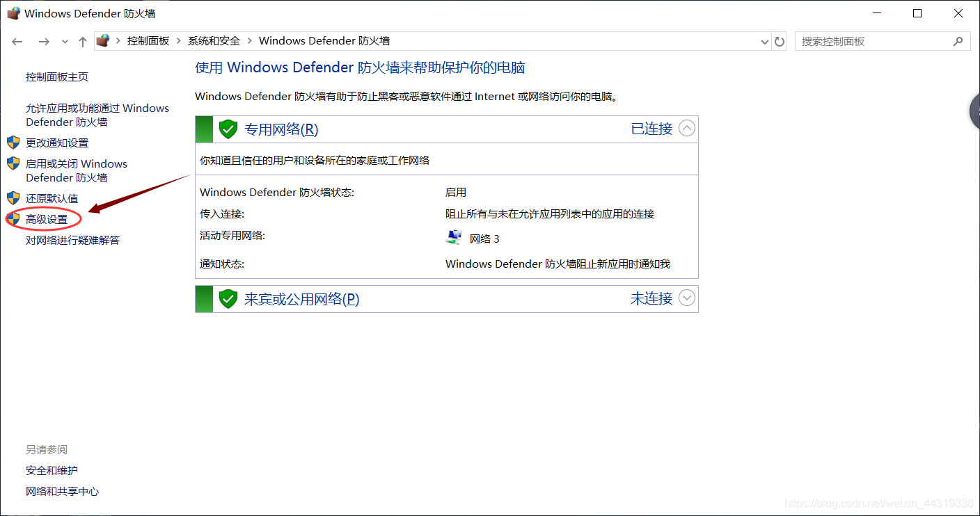Click Windows Defender 防火墙阻止新应用时通知我 text

pos(558,264)
